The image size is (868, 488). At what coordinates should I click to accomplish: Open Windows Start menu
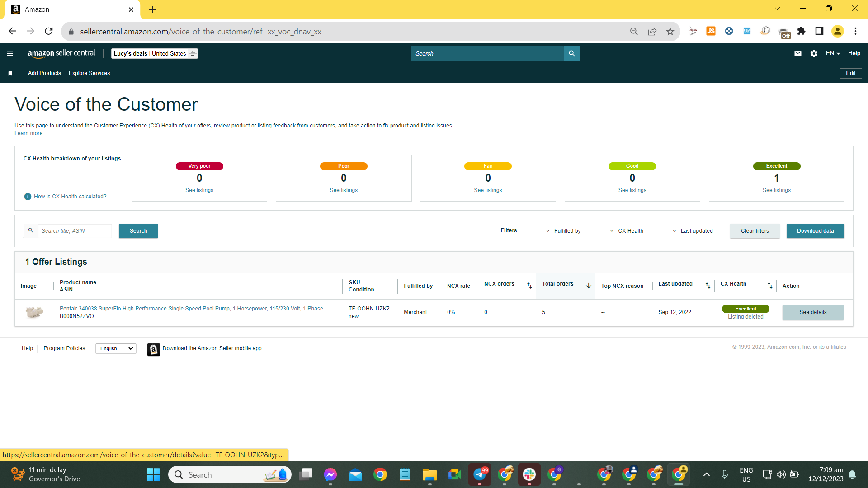coord(153,474)
